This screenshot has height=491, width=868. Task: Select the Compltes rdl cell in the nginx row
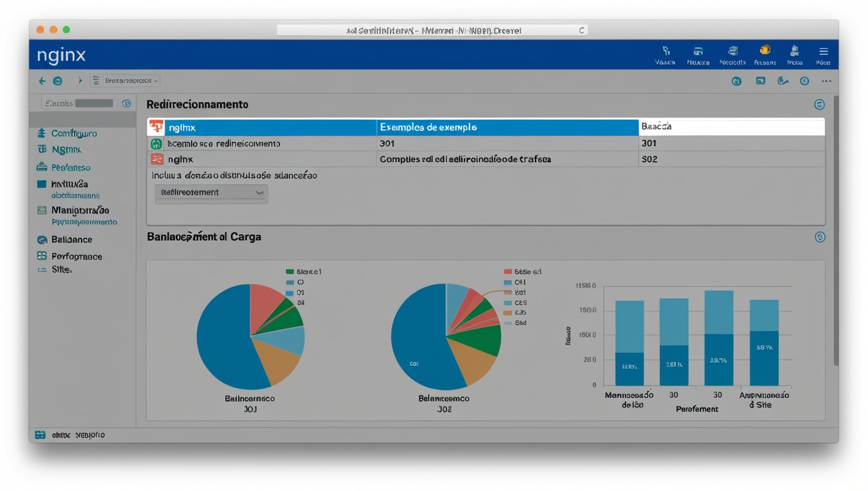507,159
